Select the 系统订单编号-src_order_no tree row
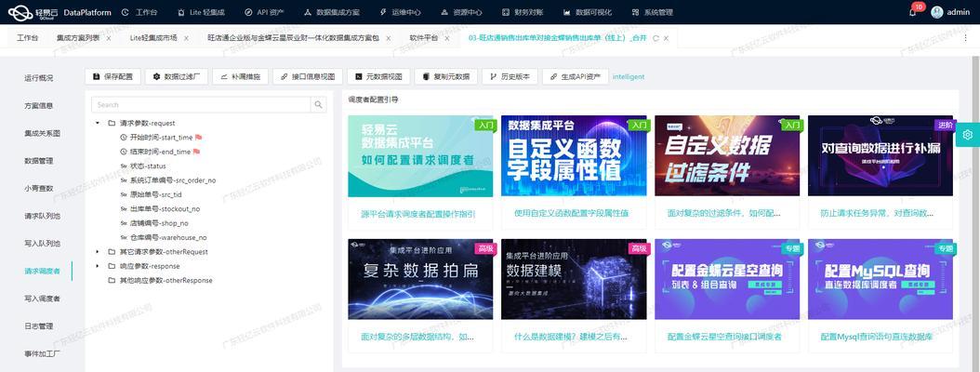The height and width of the screenshot is (372, 980). pos(168,180)
